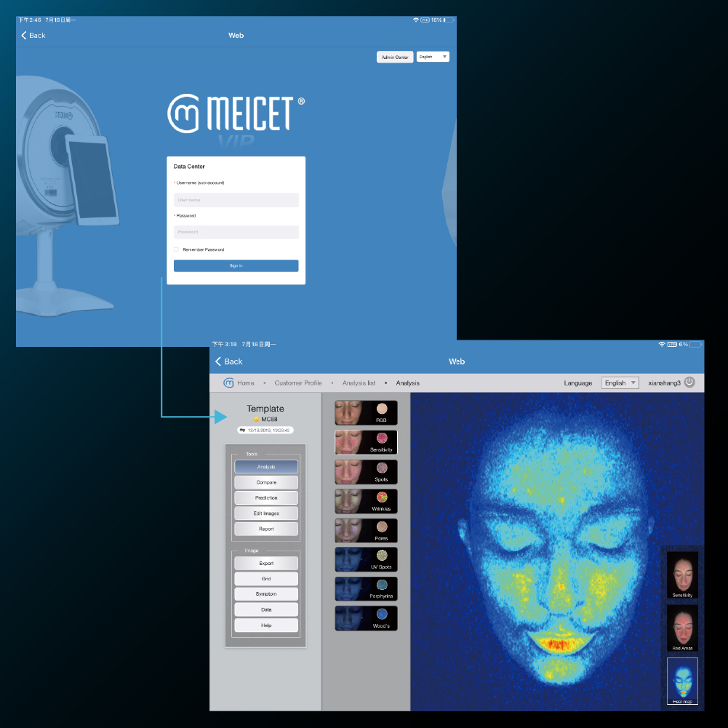Go back using login screen Back arrow
This screenshot has width=728, height=728.
click(x=33, y=36)
